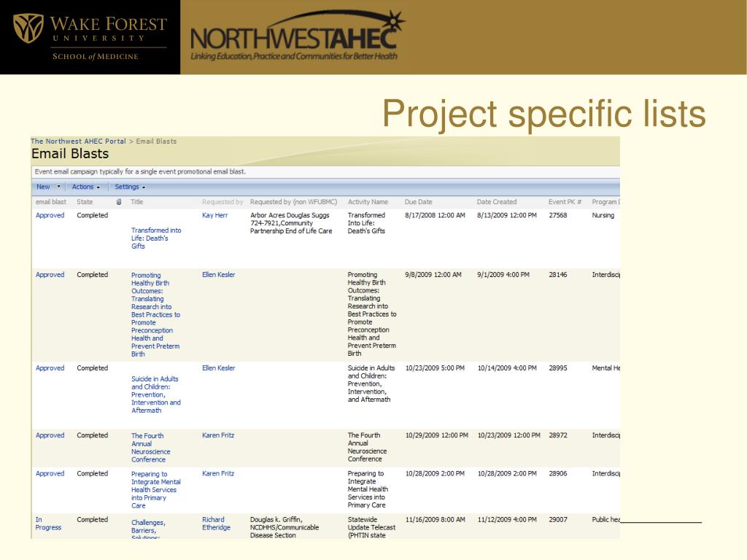Sort by Event PK # column header
747x560 pixels.
coord(565,202)
